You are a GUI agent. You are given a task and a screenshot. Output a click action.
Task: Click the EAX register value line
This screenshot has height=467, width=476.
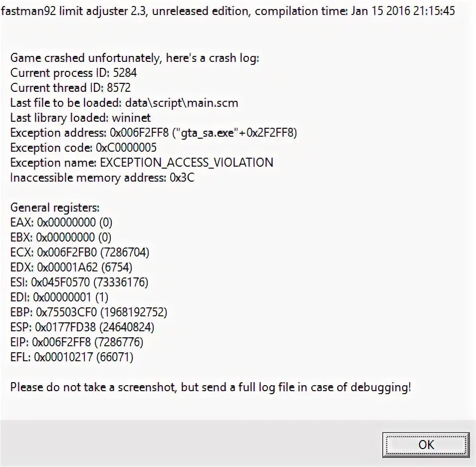pos(61,223)
